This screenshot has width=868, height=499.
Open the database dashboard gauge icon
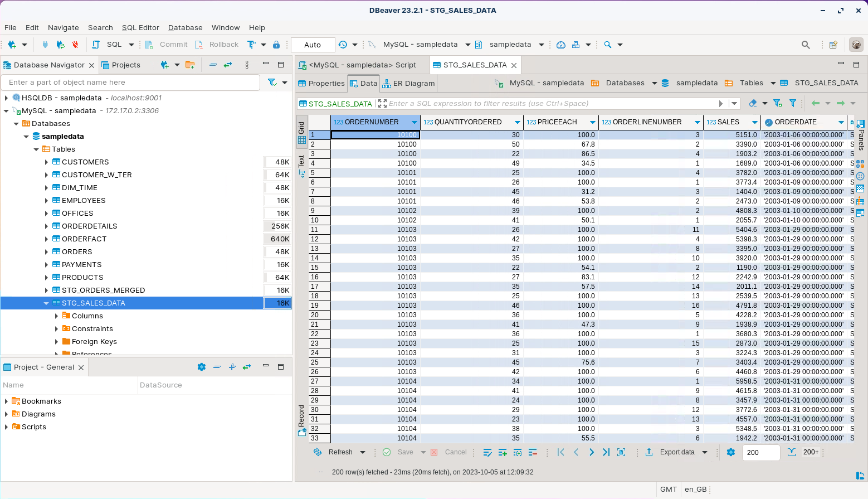click(561, 45)
